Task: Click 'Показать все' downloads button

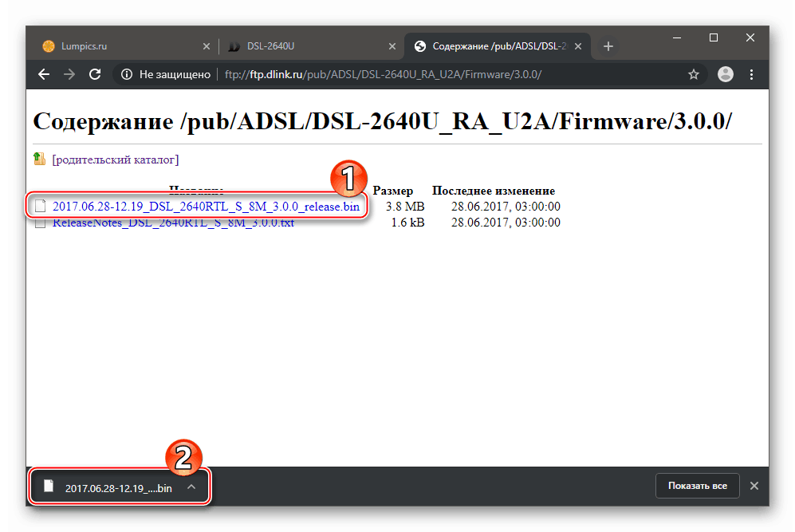Action: click(x=697, y=486)
